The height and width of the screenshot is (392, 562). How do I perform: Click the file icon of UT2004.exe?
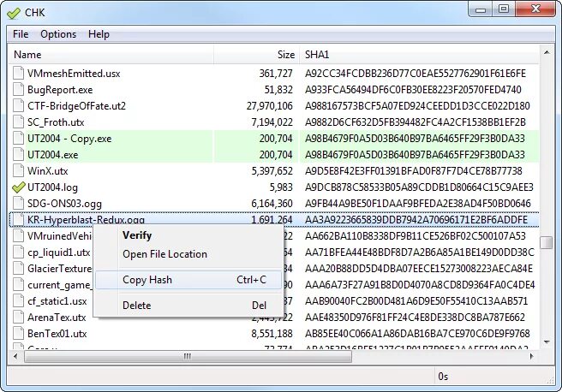18,155
